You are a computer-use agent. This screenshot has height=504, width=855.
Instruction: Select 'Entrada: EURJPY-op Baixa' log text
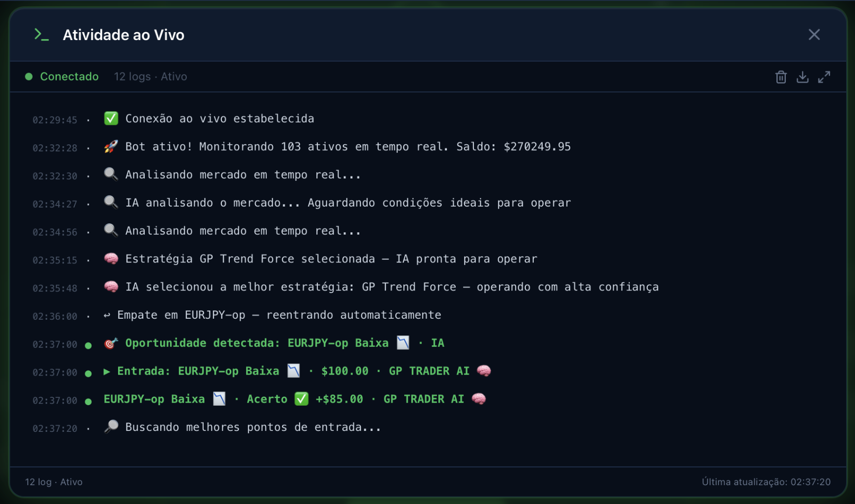click(198, 371)
